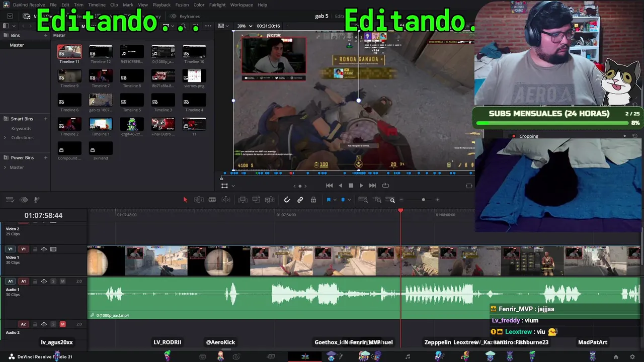Play the timeline forward

click(361, 186)
